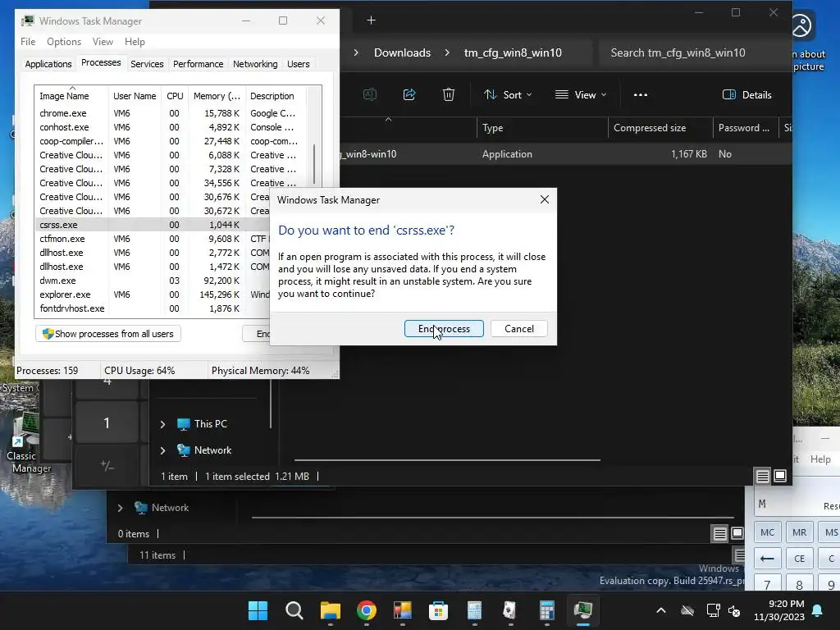This screenshot has height=630, width=840.
Task: Switch front Explorer to details view layout
Action: pyautogui.click(x=762, y=476)
